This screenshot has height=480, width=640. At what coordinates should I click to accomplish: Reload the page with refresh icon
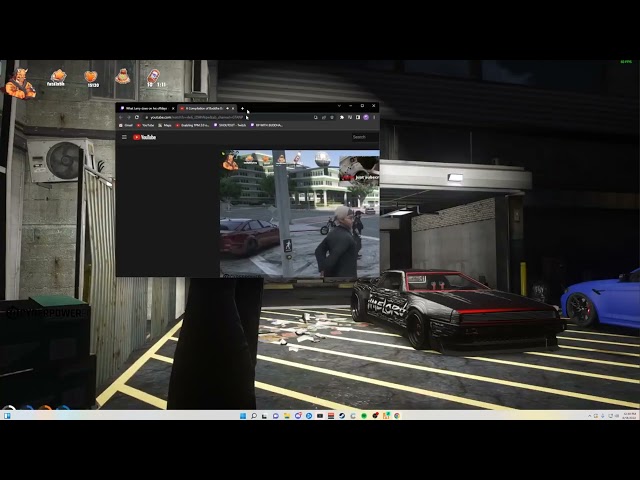coord(137,118)
